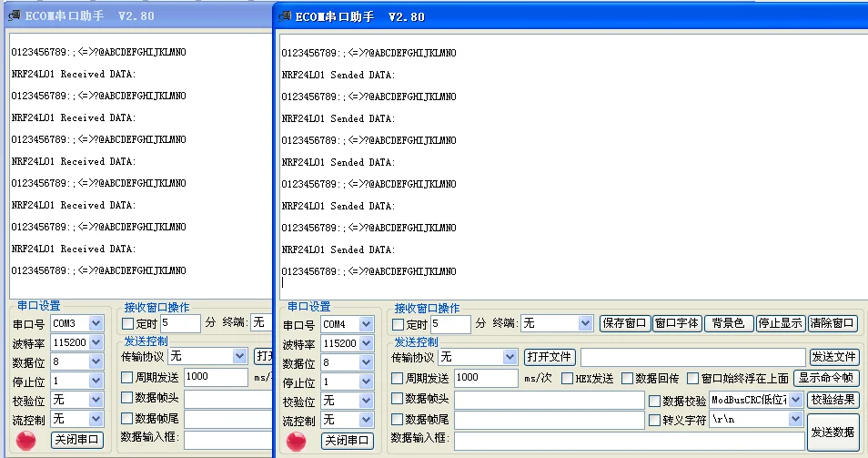Click the red status light in COM3 window
868x458 pixels.
point(27,440)
